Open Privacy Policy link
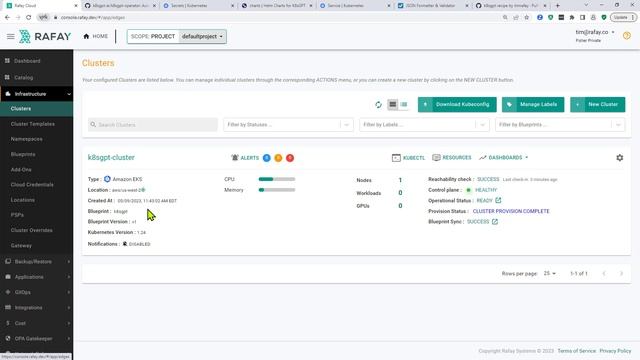This screenshot has width=640, height=360. click(x=615, y=351)
